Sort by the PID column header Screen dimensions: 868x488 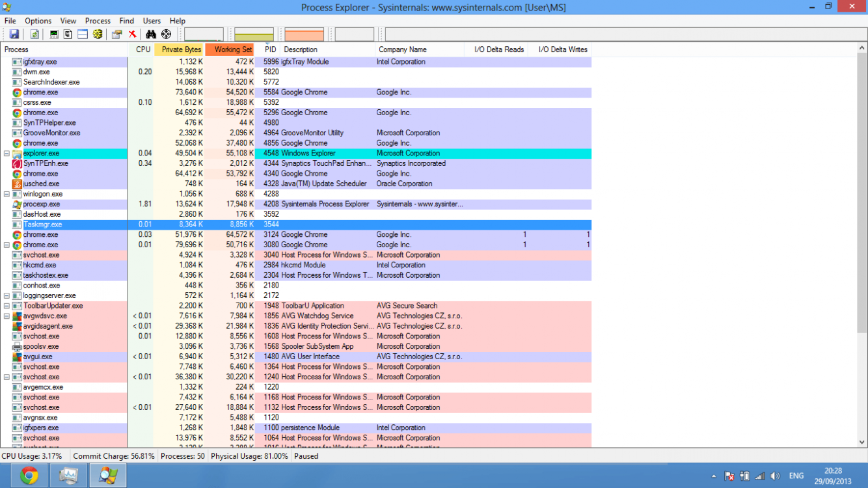(268, 49)
